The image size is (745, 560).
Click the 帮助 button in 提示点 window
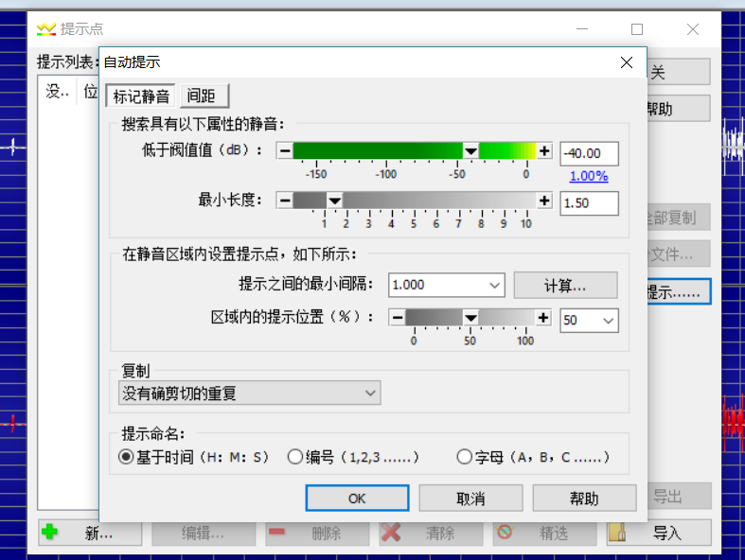[x=679, y=108]
